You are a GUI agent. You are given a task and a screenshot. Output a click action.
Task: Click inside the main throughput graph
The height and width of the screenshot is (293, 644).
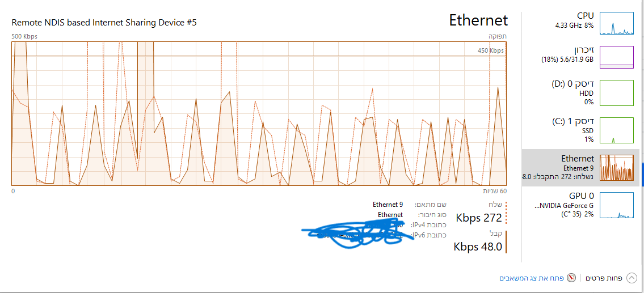258,113
